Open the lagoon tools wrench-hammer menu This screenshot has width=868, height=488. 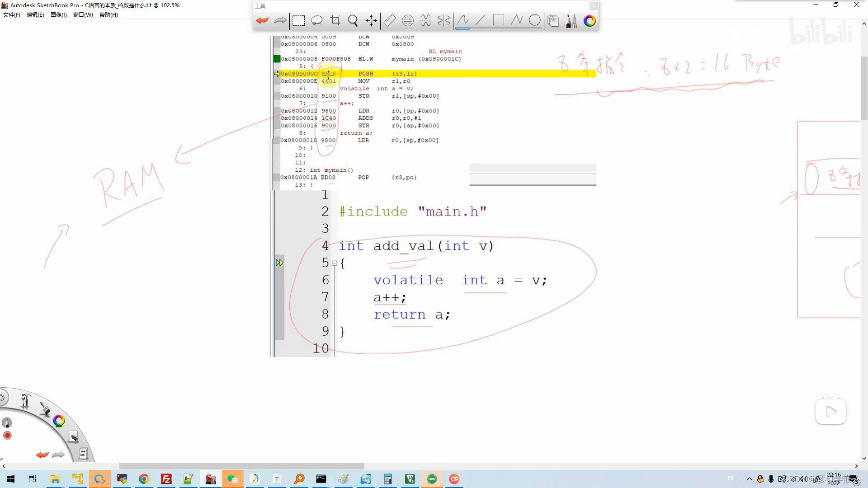point(25,401)
